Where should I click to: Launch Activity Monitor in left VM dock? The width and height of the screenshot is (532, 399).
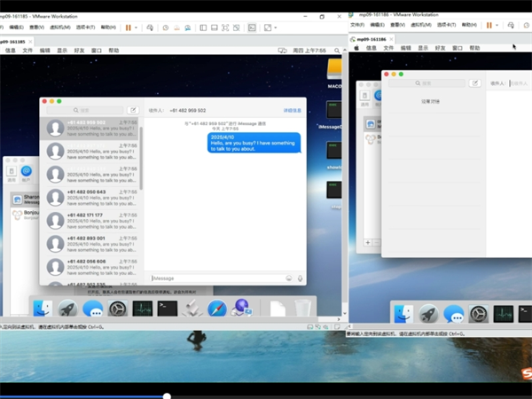(x=143, y=309)
